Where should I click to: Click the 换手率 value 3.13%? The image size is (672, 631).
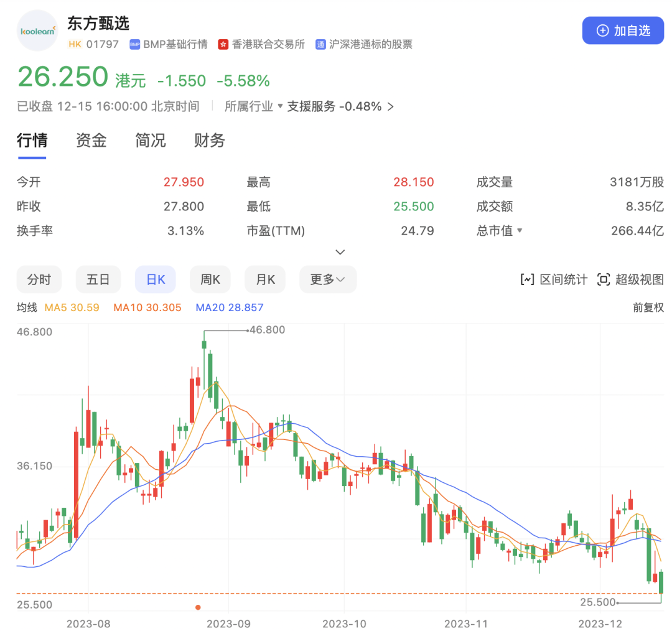point(185,231)
